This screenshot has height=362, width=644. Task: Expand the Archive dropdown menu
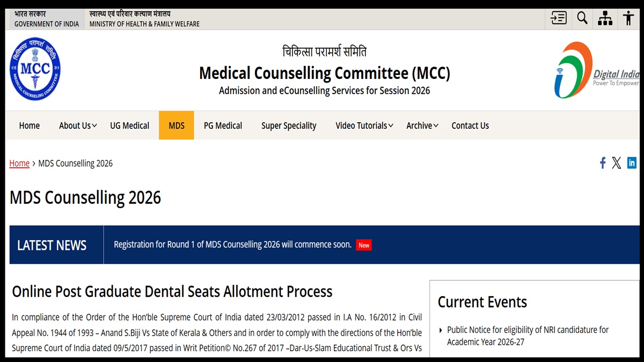click(422, 125)
